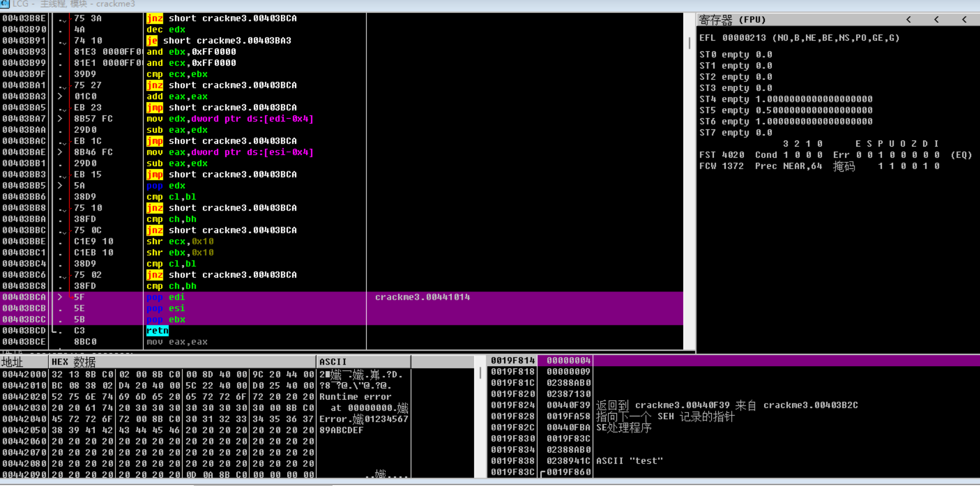
Task: Click '89ABCDEF' in the ASCII dump column
Action: 341,430
